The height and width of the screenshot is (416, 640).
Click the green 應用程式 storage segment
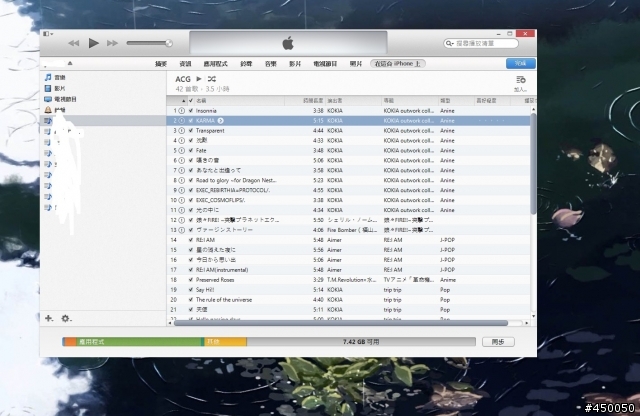139,342
